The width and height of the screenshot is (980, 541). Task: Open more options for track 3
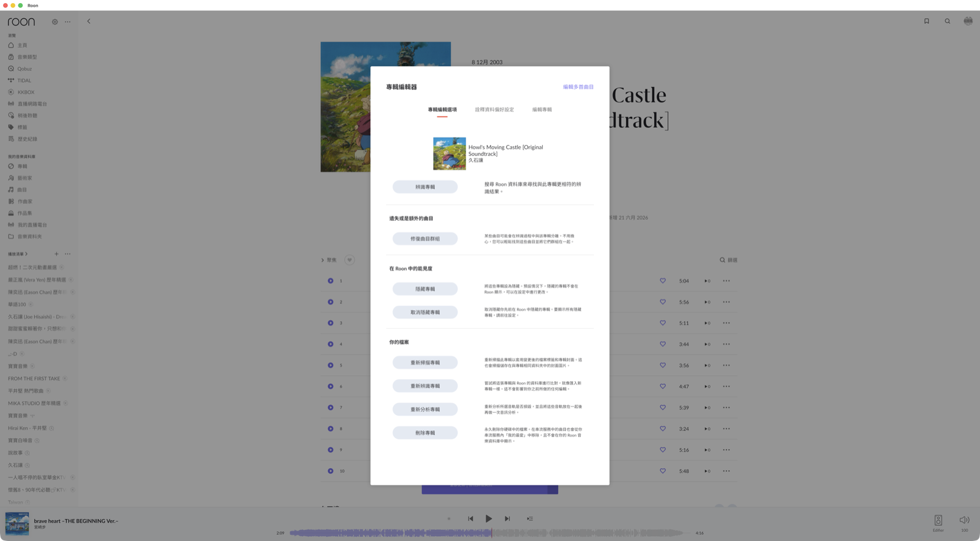click(726, 323)
